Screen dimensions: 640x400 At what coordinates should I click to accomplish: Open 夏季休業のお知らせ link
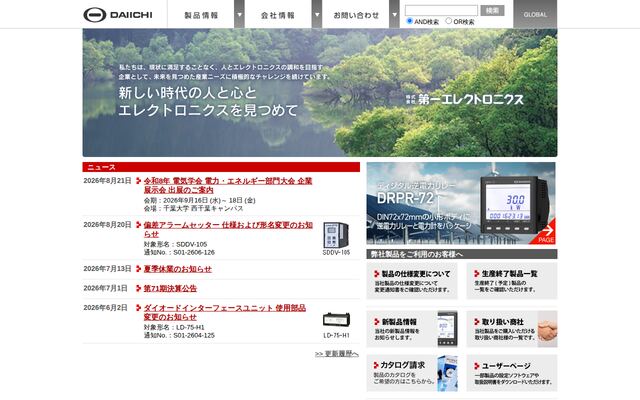click(178, 269)
